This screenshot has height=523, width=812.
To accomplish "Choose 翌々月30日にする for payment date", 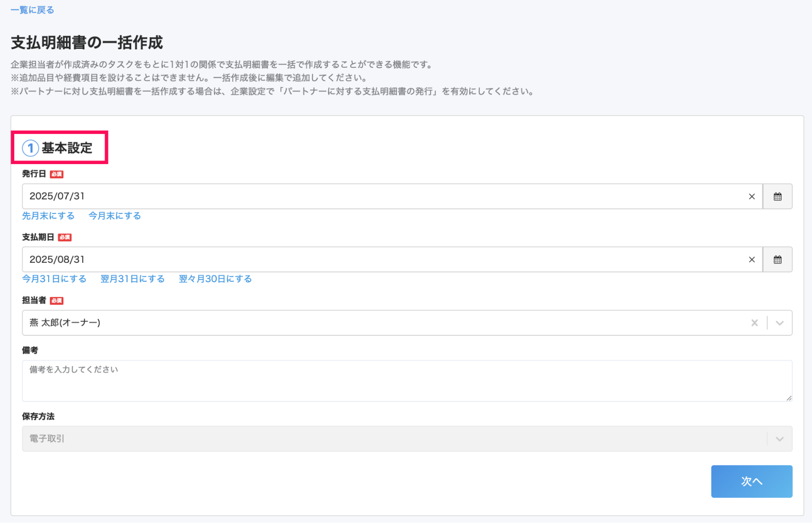I will point(215,279).
